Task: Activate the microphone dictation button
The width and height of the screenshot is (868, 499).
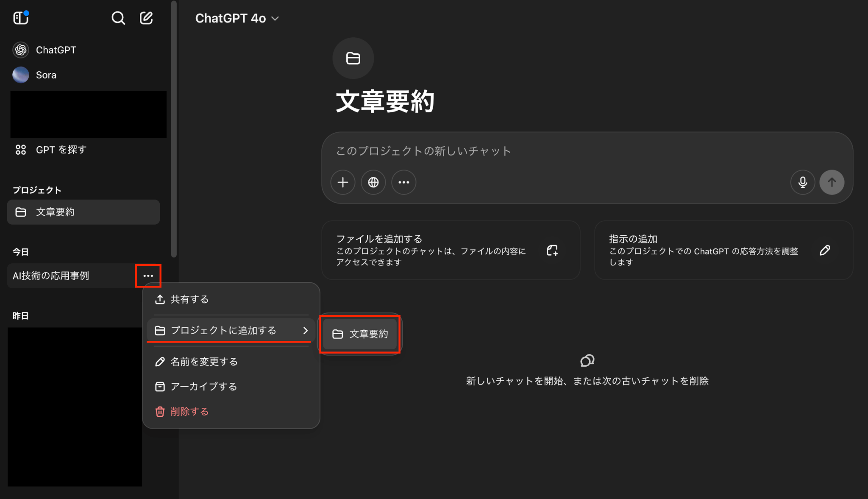Action: pyautogui.click(x=803, y=182)
